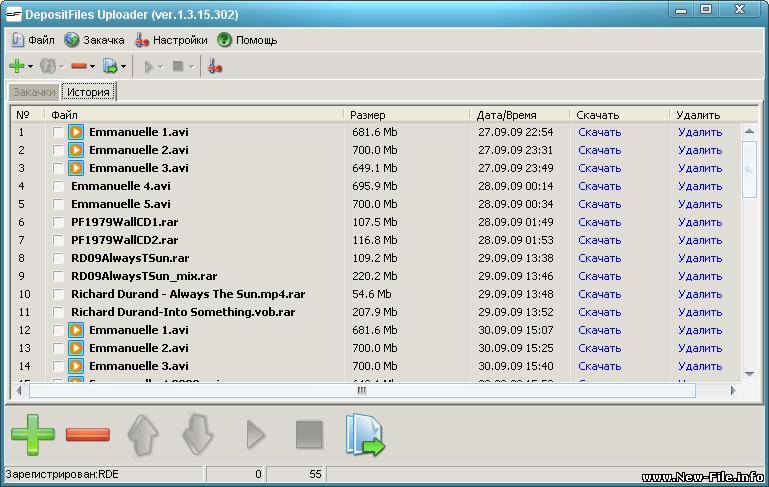Open dropdown arrow beside grey move arrows icon
Screen dimensions: 769x487
coord(61,67)
